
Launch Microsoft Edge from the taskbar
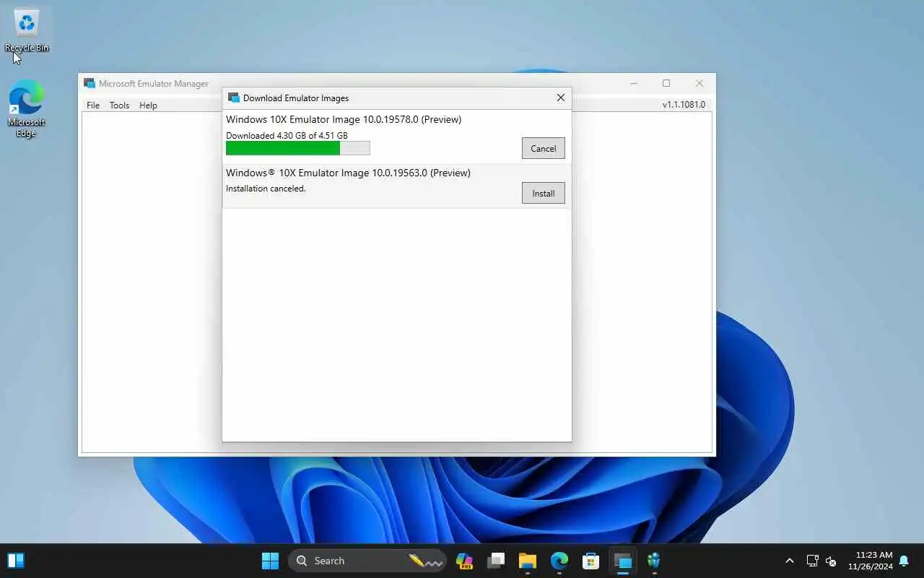click(x=559, y=561)
